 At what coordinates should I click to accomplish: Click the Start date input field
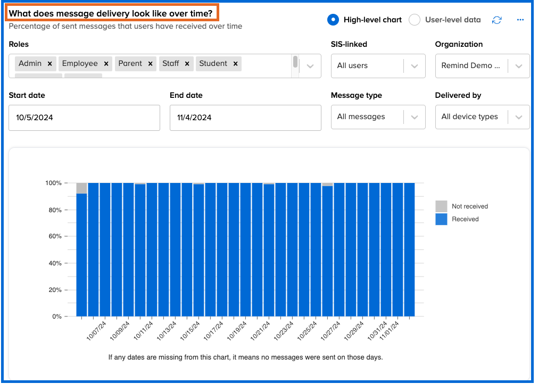pos(84,118)
